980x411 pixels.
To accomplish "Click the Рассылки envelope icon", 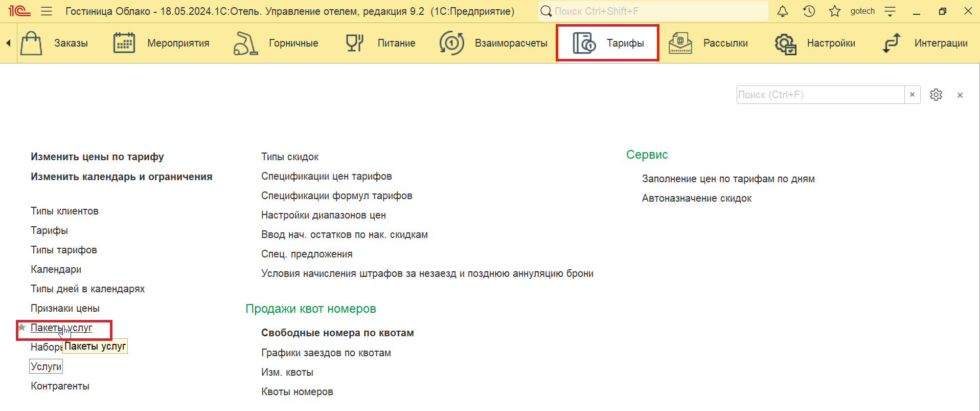I will point(680,43).
